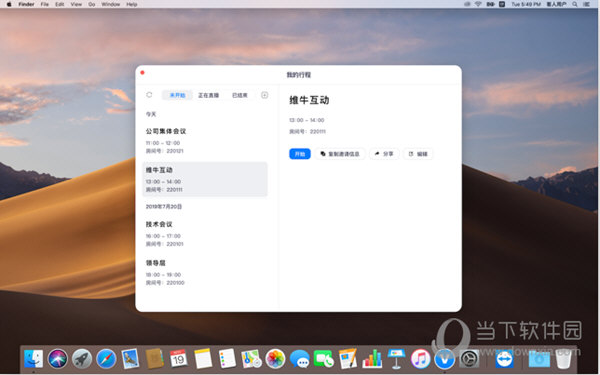Open the Go menu
600x375 pixels.
pos(92,4)
